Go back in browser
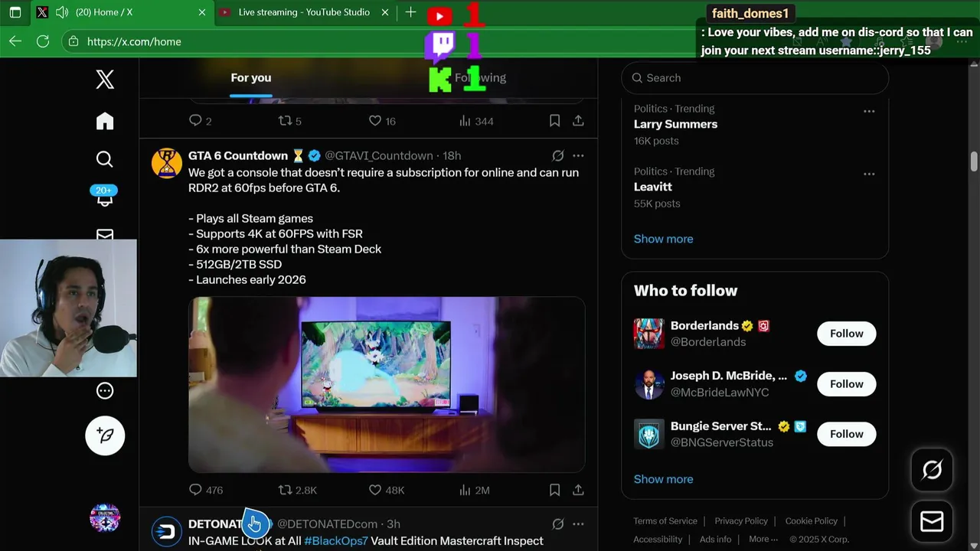Image resolution: width=980 pixels, height=551 pixels. pyautogui.click(x=15, y=41)
